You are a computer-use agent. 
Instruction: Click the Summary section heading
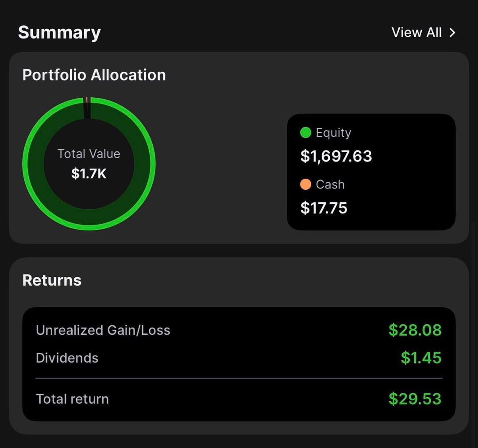pyautogui.click(x=59, y=33)
